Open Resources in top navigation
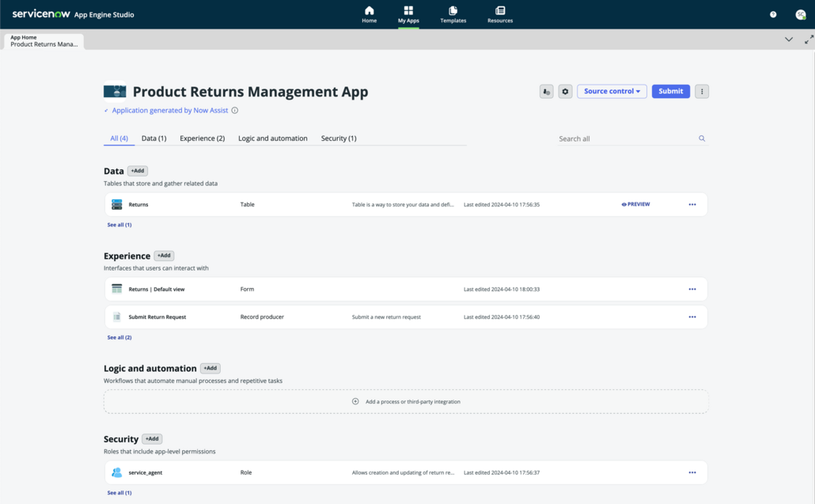 pos(500,14)
